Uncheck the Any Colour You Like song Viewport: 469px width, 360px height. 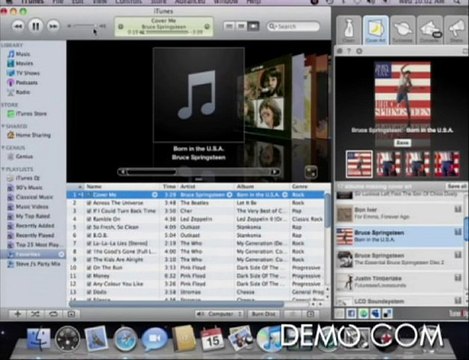[89, 284]
